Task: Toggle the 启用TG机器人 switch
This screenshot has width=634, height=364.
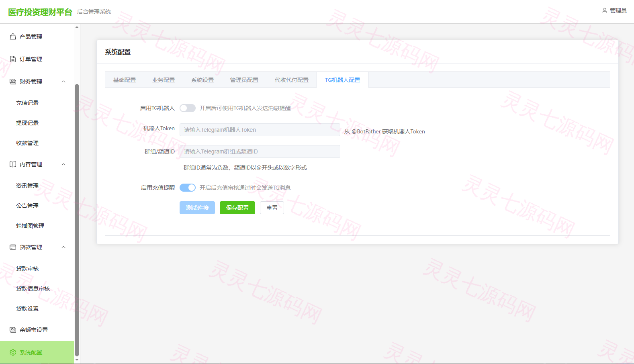Action: 188,108
